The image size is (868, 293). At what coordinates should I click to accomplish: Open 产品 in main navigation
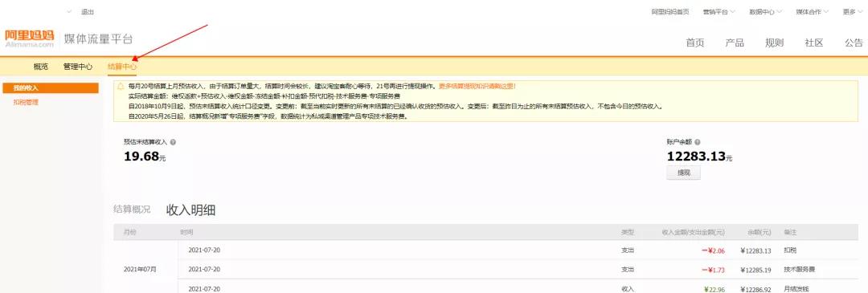point(735,43)
